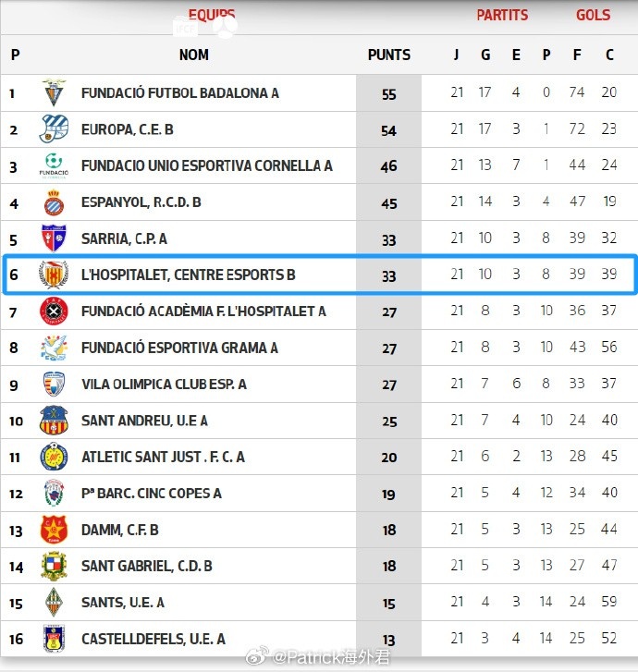Viewport: 638px width, 672px height.
Task: Sort table by NOM column header
Action: click(193, 55)
